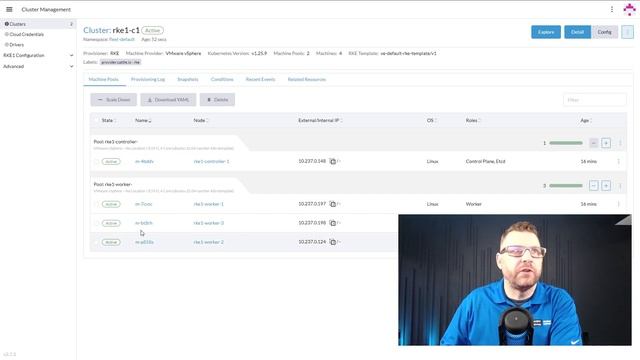
Task: Open the hamburger navigation menu
Action: coord(9,9)
